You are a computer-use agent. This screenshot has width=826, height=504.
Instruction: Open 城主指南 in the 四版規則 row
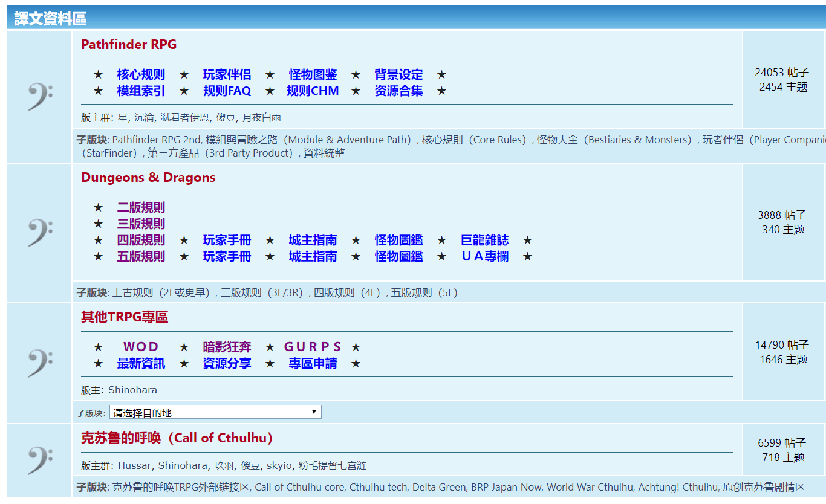313,241
